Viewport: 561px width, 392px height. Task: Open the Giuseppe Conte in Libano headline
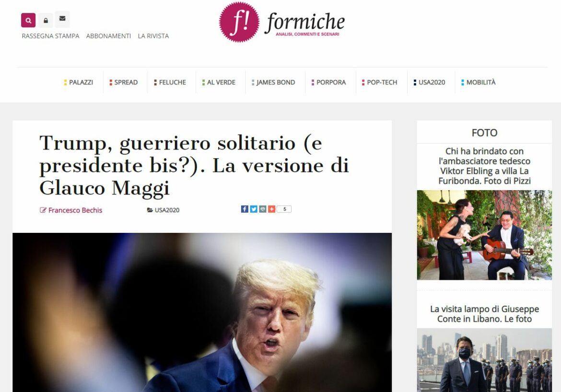[484, 314]
